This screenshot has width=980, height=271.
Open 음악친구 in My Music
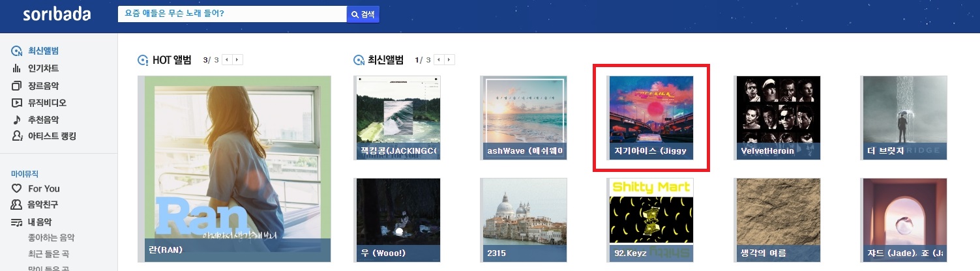pos(36,205)
